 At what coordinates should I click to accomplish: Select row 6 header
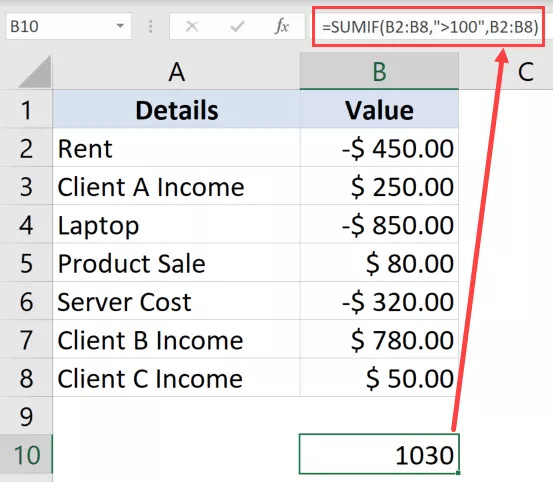pos(26,301)
